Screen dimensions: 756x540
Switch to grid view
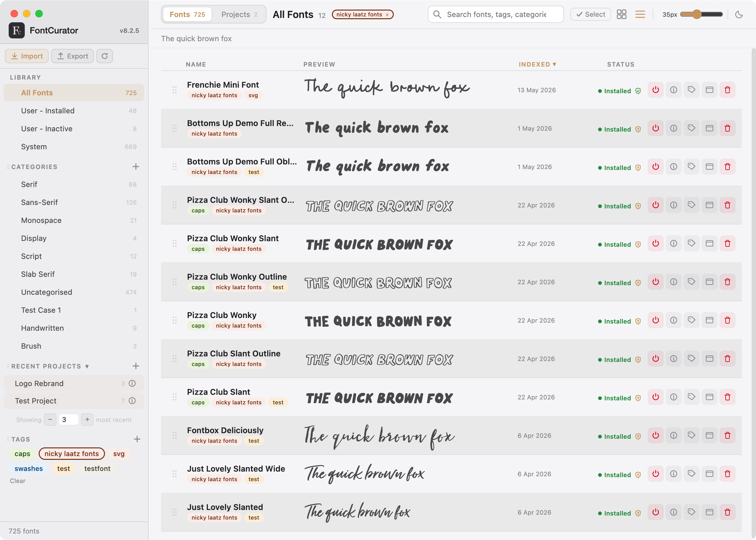pos(621,14)
